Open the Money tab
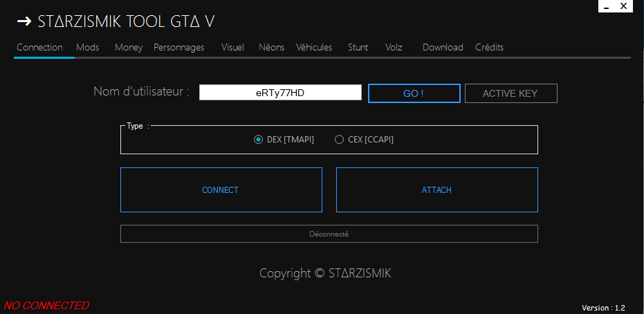Screen dimensions: 644x314 [129, 48]
